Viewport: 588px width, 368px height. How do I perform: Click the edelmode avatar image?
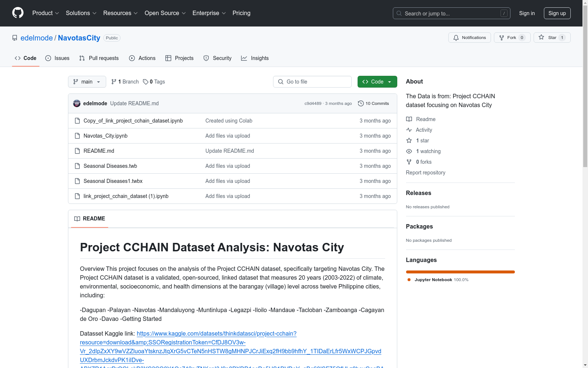click(x=77, y=103)
